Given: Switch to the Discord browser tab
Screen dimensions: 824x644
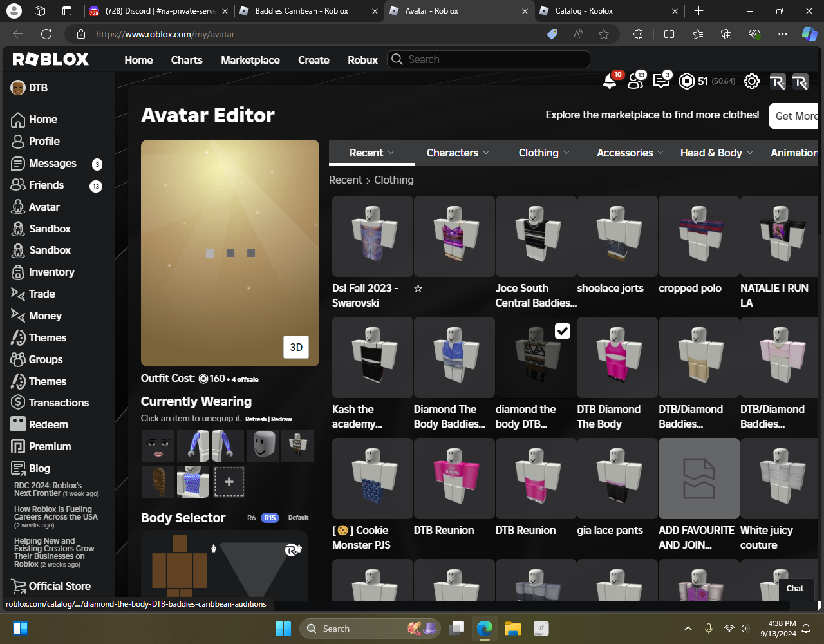Looking at the screenshot, I should [x=158, y=11].
